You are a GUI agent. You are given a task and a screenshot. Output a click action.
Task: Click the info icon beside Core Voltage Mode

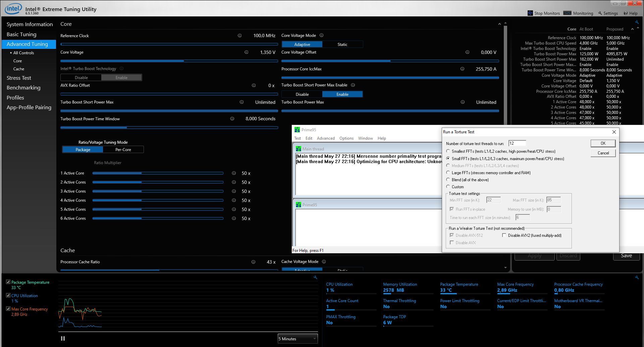coord(321,36)
